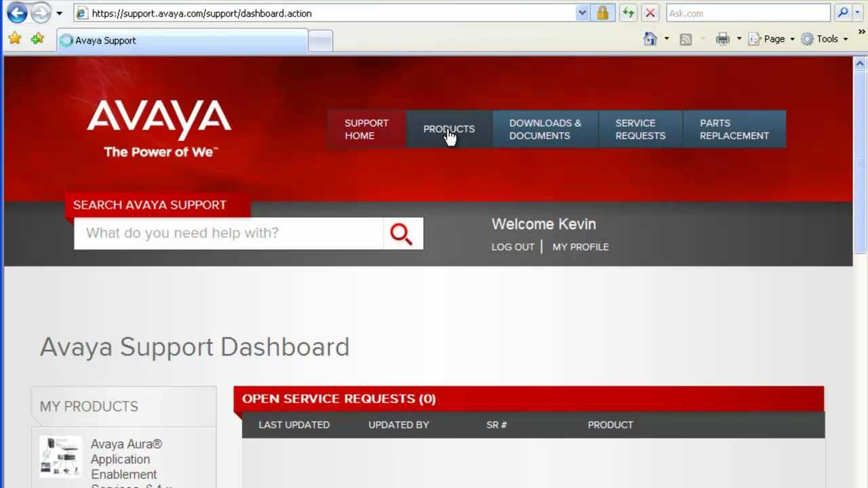Open Parts Replacement navigation item

tap(734, 129)
